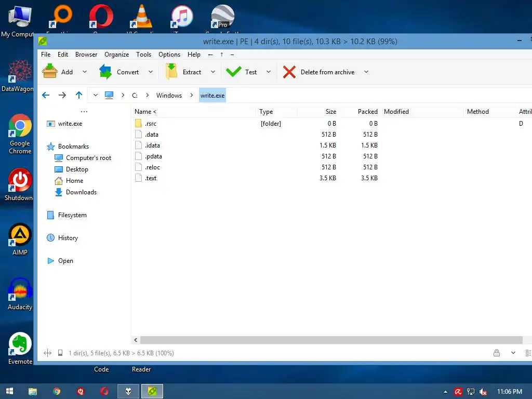Click the Convert archive icon

105,72
